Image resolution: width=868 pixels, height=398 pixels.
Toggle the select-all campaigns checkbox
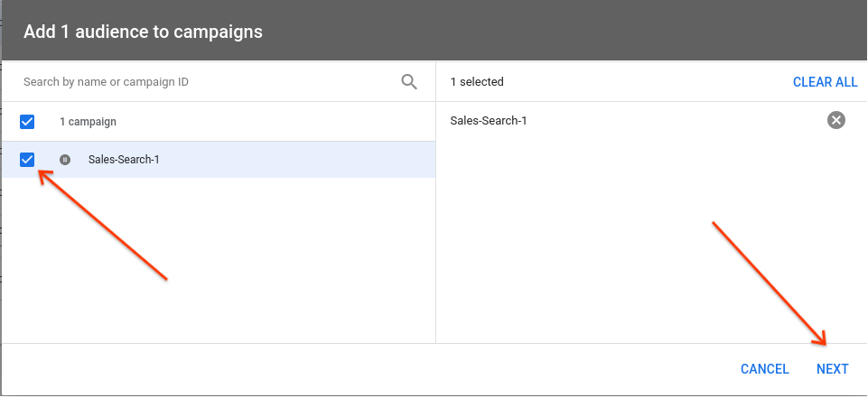pos(27,122)
